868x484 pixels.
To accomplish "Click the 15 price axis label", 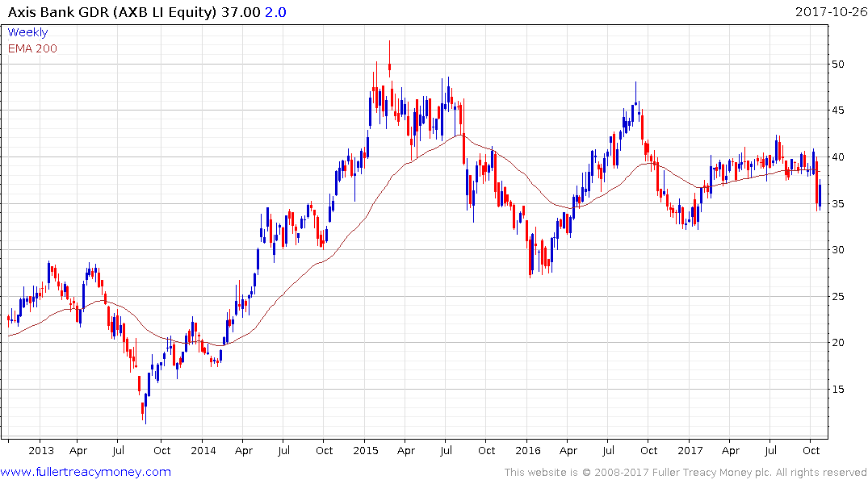I will coord(837,390).
